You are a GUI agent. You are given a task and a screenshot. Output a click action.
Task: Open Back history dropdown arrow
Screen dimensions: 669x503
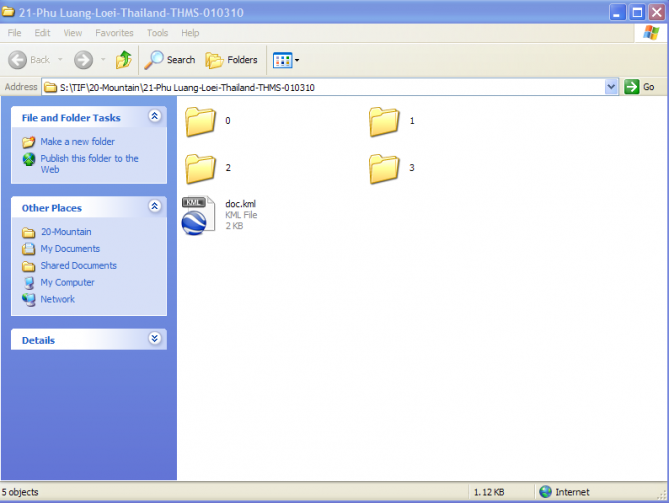[x=60, y=60]
